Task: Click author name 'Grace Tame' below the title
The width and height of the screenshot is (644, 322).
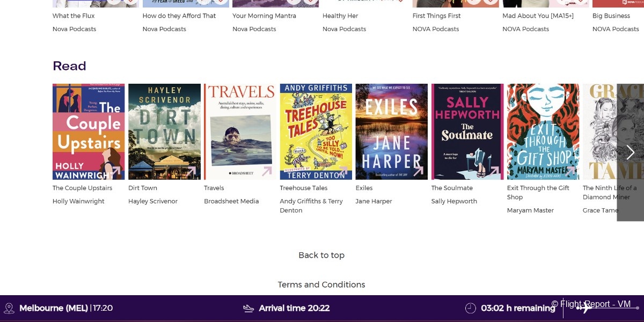Action: [601, 210]
